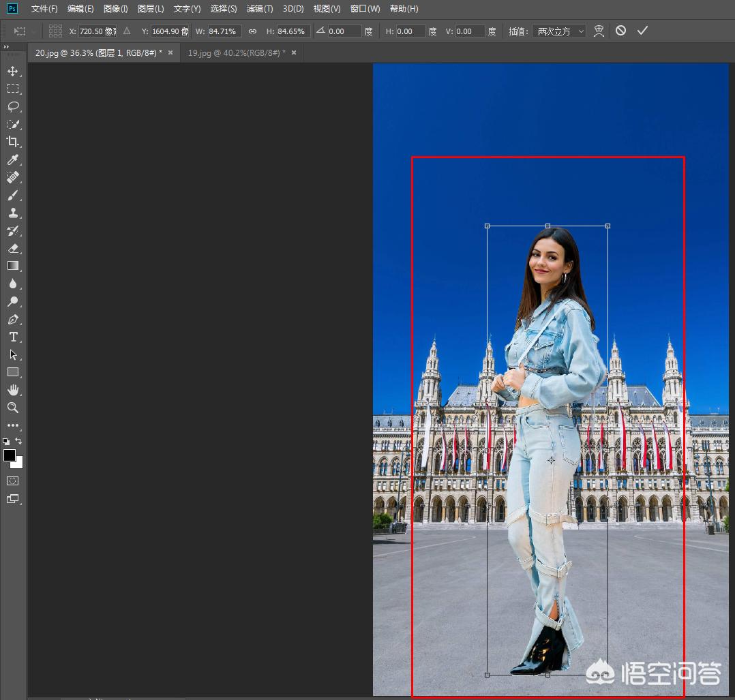Select the Crop tool
The image size is (735, 700).
(14, 142)
